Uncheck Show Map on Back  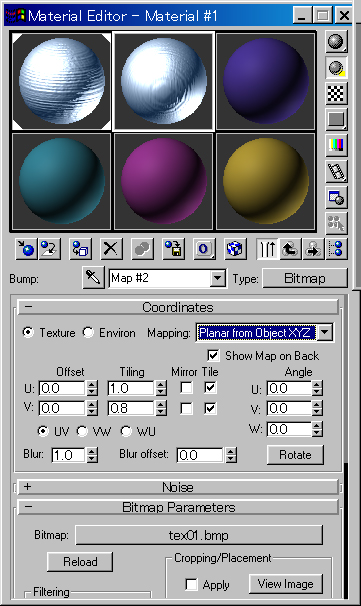click(213, 356)
